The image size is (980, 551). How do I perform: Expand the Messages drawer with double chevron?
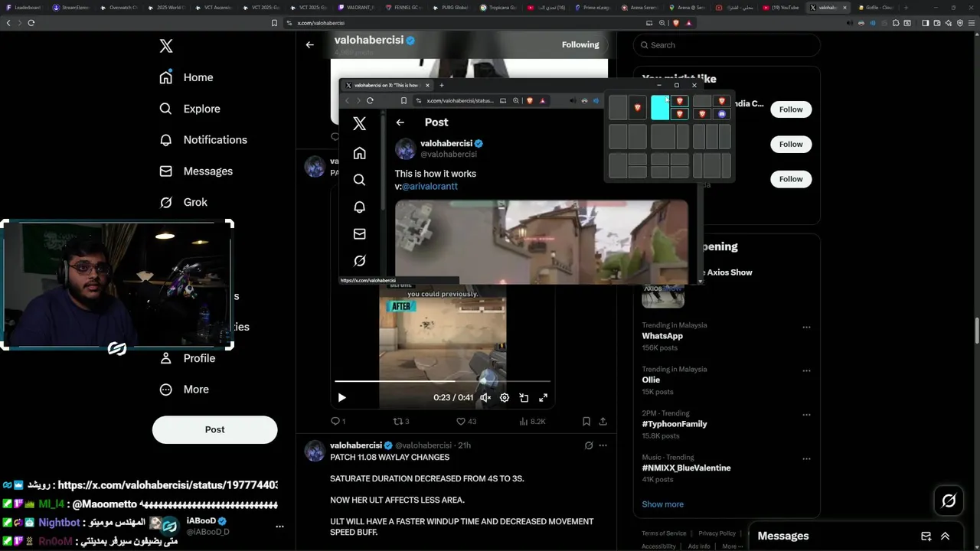[x=946, y=536]
